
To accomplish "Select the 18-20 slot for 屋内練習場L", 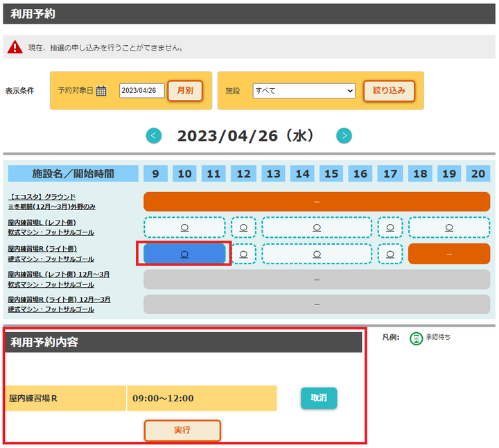I will click(x=448, y=227).
